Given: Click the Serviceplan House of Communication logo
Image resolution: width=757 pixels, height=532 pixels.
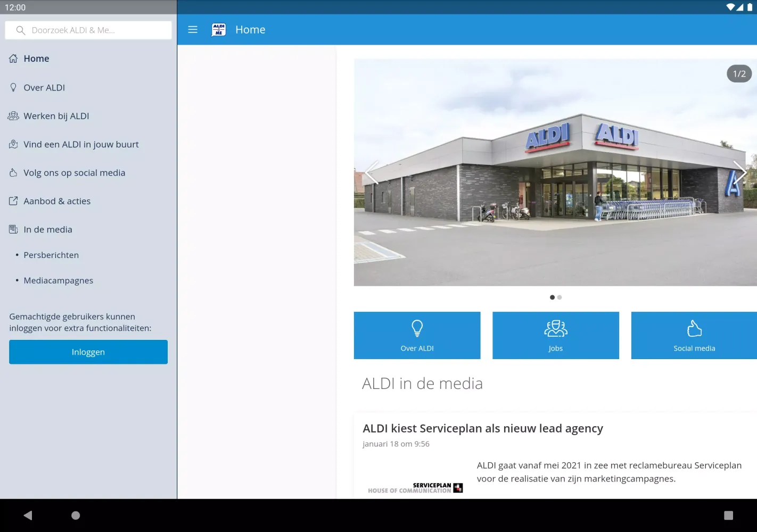Looking at the screenshot, I should [415, 488].
